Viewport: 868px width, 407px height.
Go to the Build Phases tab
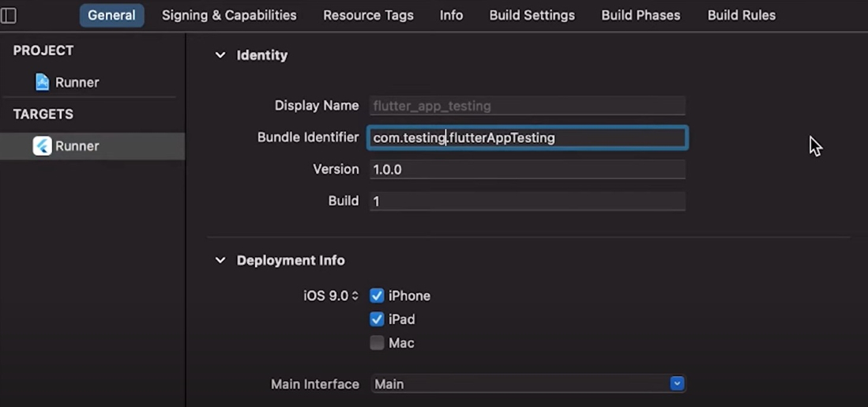pyautogui.click(x=641, y=15)
